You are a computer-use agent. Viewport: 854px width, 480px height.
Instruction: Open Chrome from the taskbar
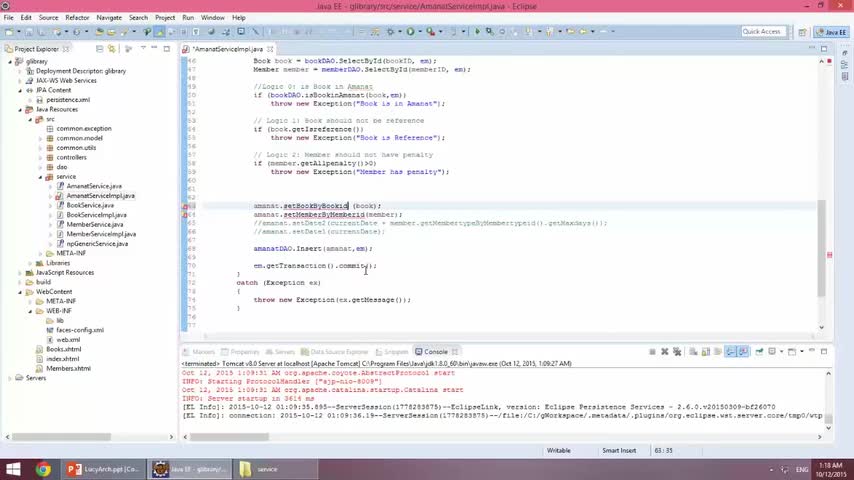click(x=43, y=469)
